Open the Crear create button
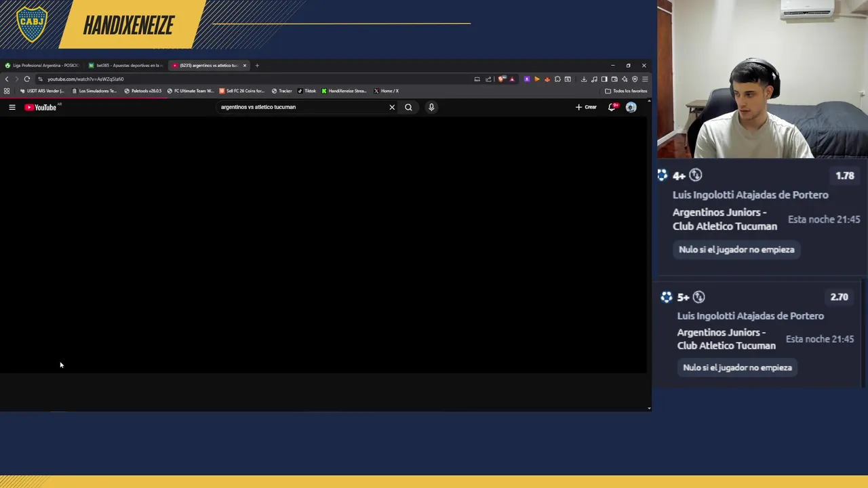The image size is (868, 488). pos(586,107)
